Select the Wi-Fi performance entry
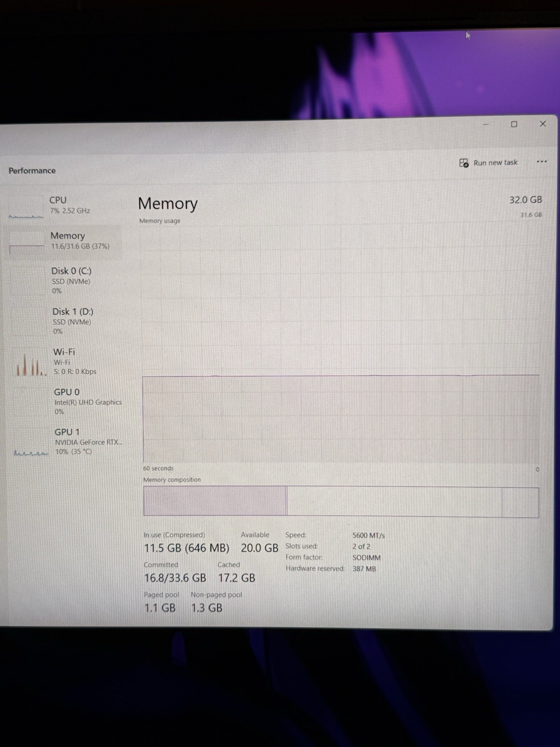The image size is (560, 747). point(66,361)
